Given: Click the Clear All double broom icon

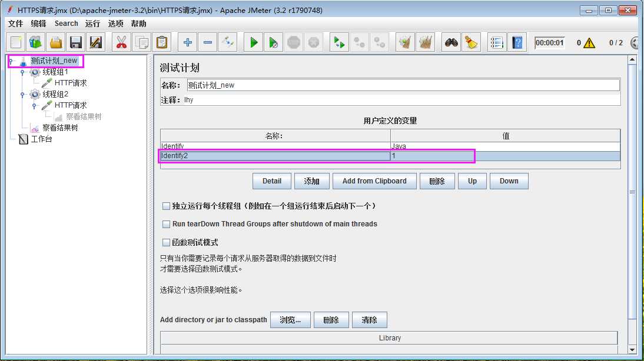Looking at the screenshot, I should coord(425,42).
